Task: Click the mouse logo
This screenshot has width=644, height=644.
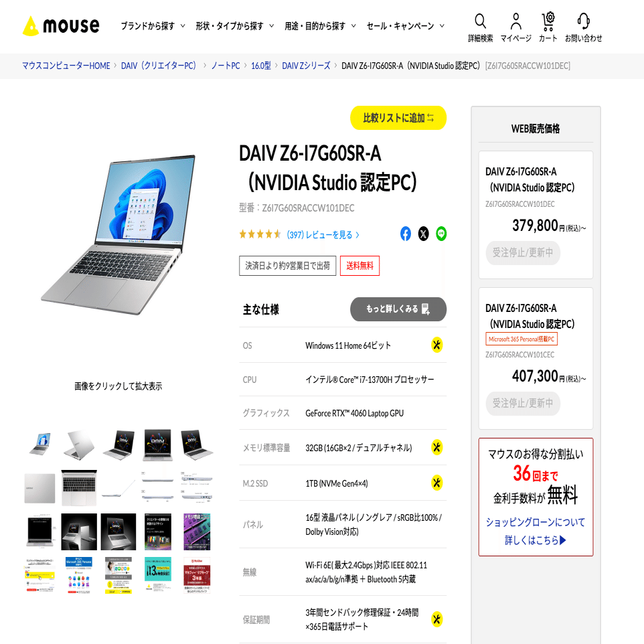Action: tap(61, 26)
